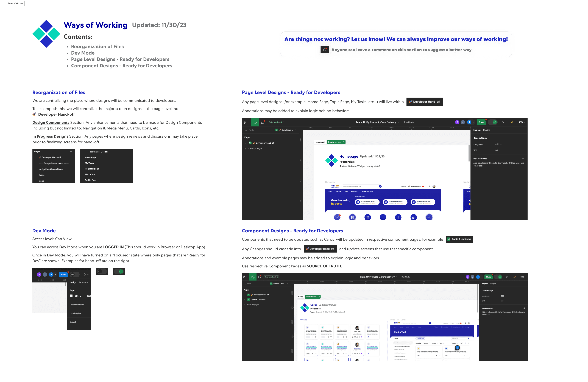Select 'Navigation & Mega Menu' page
This screenshot has height=382, width=588.
tap(51, 169)
